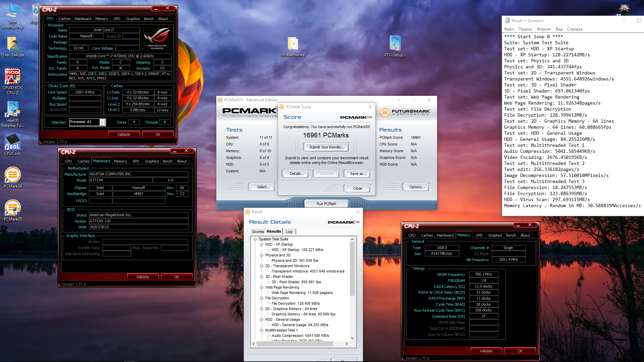
Task: Click the Notepad Result window title icon
Action: click(507, 21)
